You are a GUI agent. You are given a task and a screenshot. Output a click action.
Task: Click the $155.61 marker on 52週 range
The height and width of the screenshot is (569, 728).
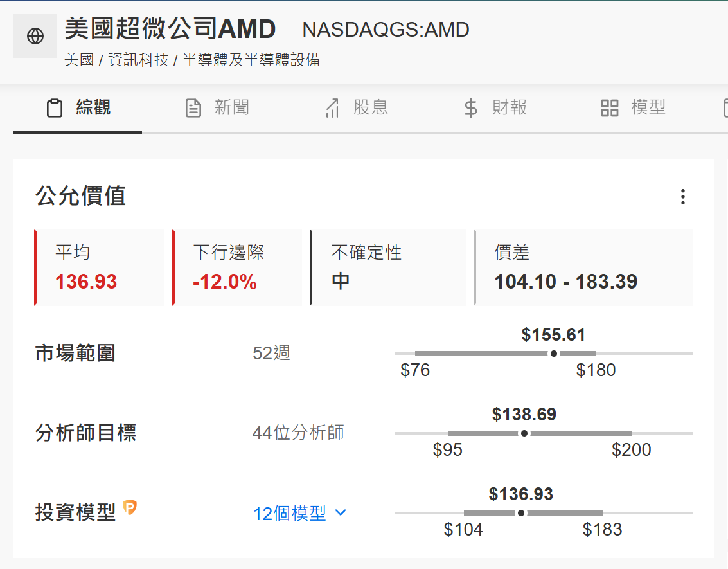(553, 354)
